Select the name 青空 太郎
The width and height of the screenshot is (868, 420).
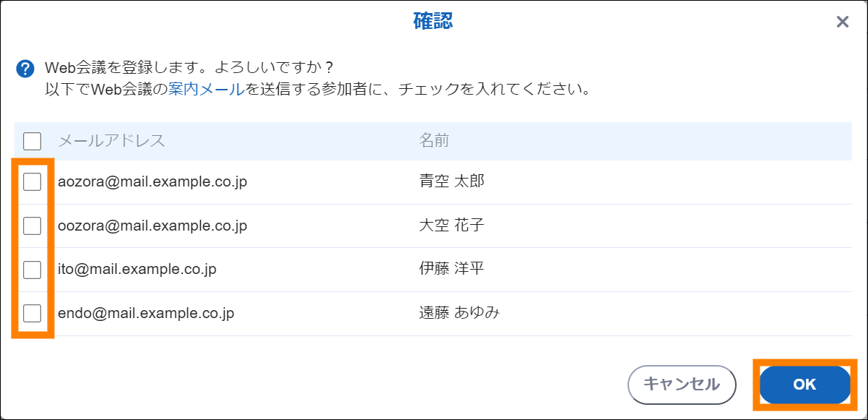(x=451, y=181)
